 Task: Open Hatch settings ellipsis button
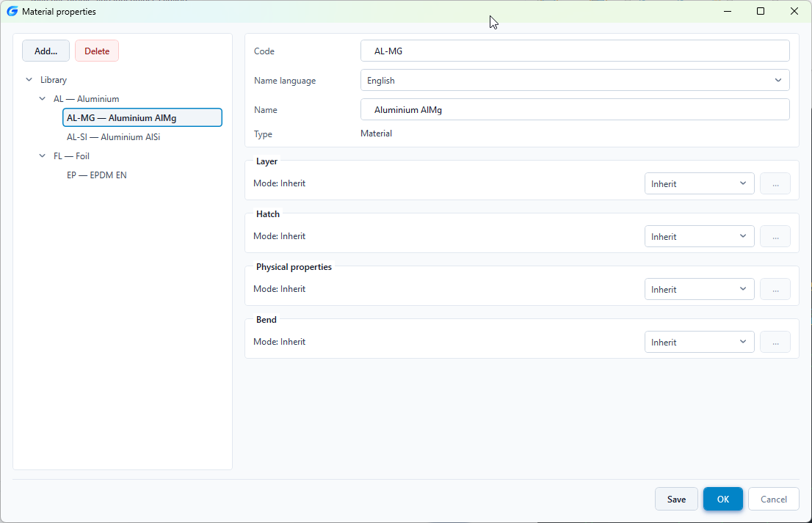(x=775, y=236)
